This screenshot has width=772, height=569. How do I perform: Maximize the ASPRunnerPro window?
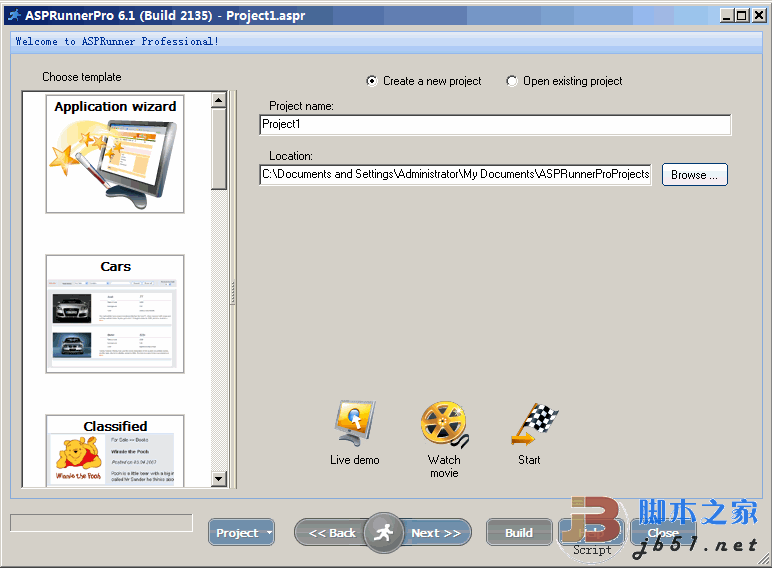741,16
